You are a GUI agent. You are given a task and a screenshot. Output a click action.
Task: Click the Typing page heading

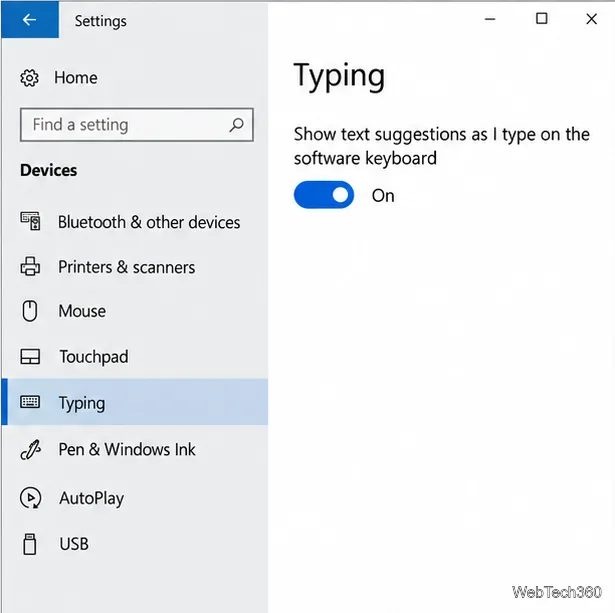click(339, 76)
